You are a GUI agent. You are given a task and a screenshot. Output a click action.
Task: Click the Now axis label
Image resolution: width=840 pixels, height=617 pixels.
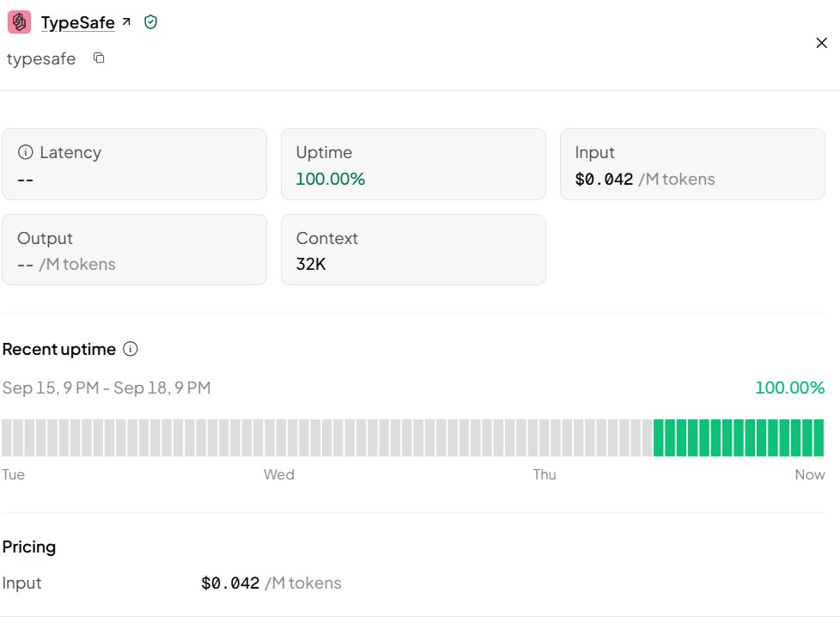[809, 474]
